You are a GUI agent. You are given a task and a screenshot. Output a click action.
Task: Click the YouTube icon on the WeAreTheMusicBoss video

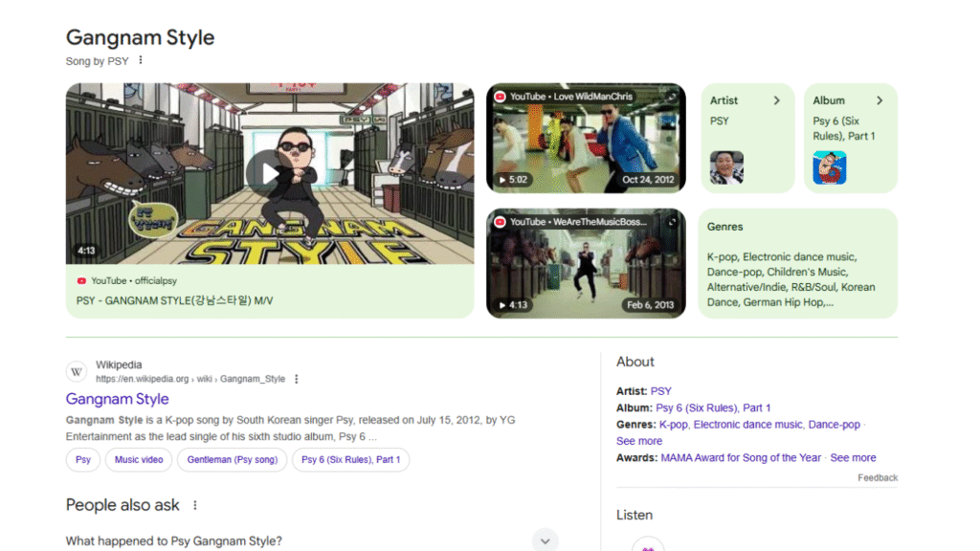point(500,222)
